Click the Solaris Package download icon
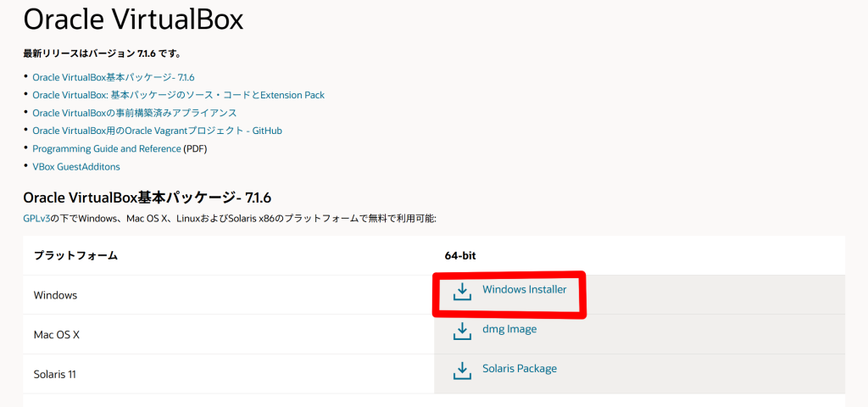 click(462, 371)
